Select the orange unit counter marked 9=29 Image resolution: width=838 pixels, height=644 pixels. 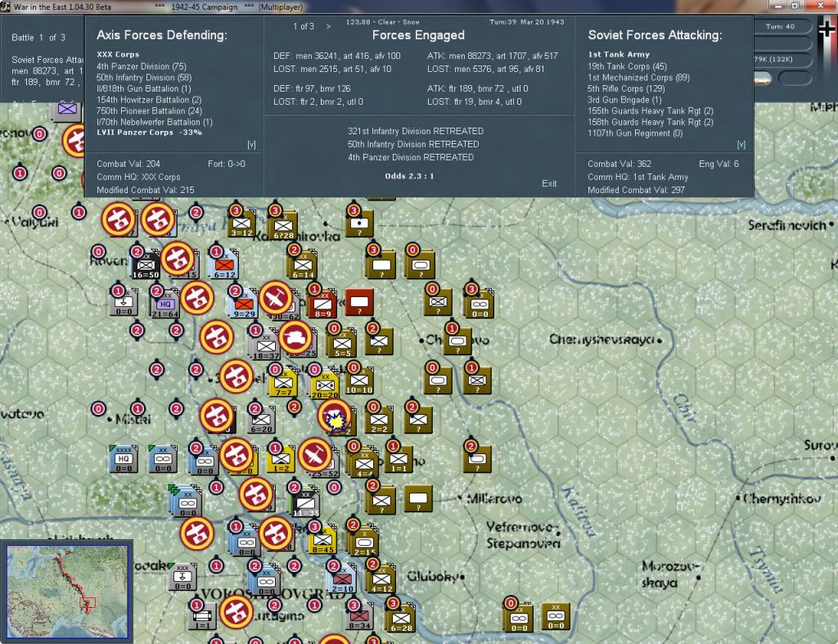244,304
